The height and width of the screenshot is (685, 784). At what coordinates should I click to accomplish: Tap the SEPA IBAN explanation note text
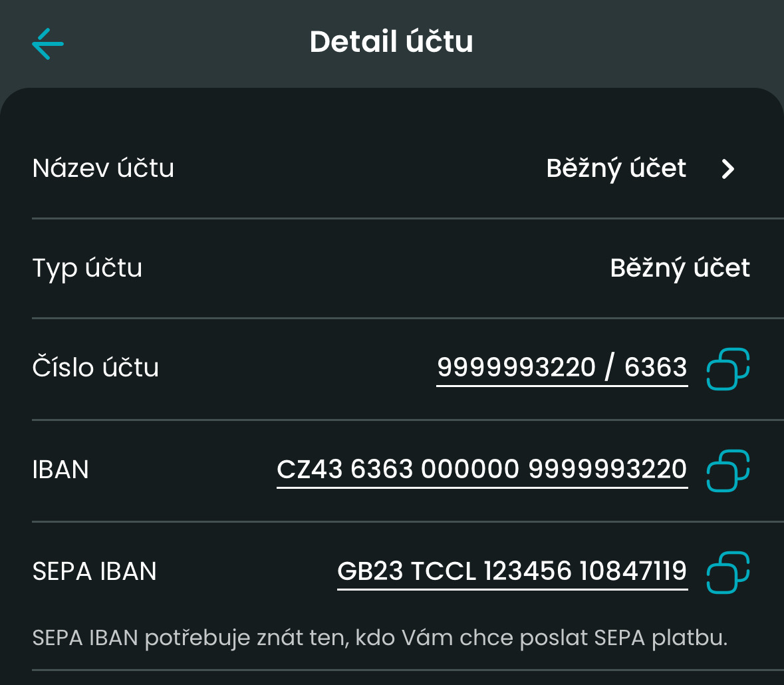coord(380,638)
